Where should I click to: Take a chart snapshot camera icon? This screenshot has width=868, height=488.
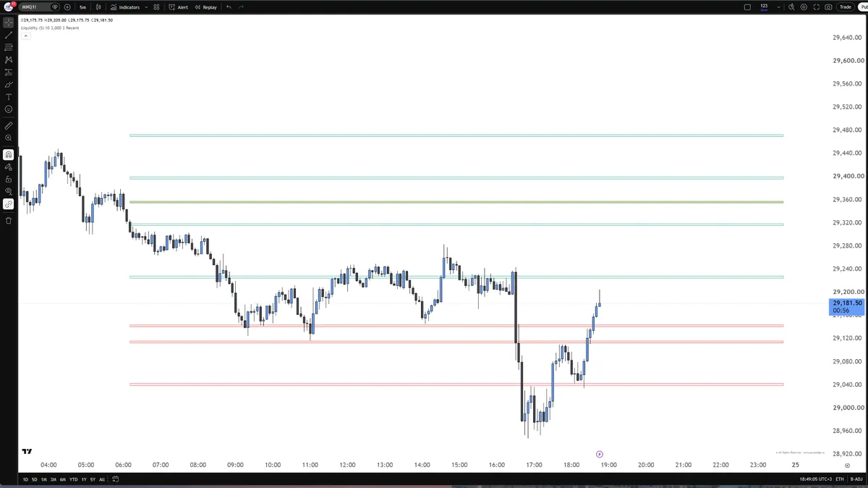[x=828, y=7]
